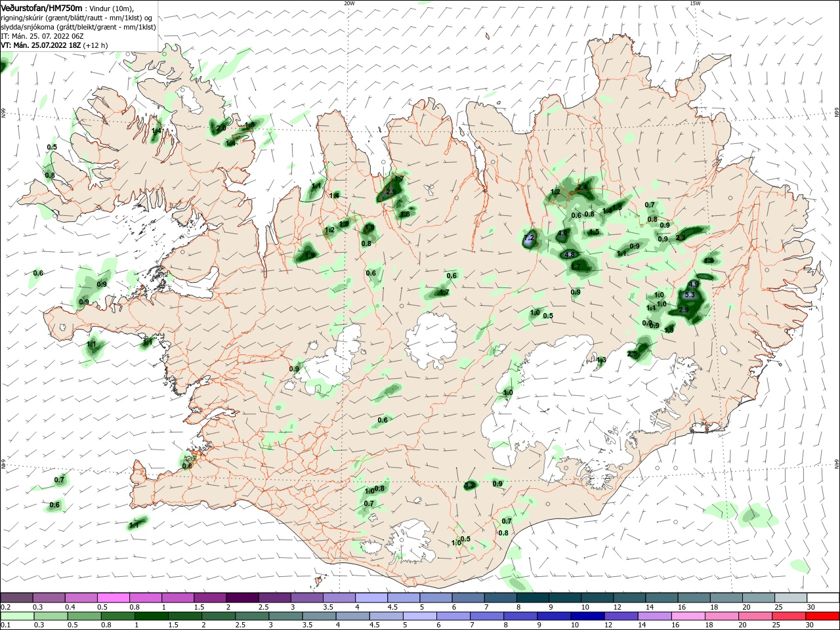Pick the darkest purple 2 legend swatch
This screenshot has width=840, height=630.
click(x=242, y=598)
